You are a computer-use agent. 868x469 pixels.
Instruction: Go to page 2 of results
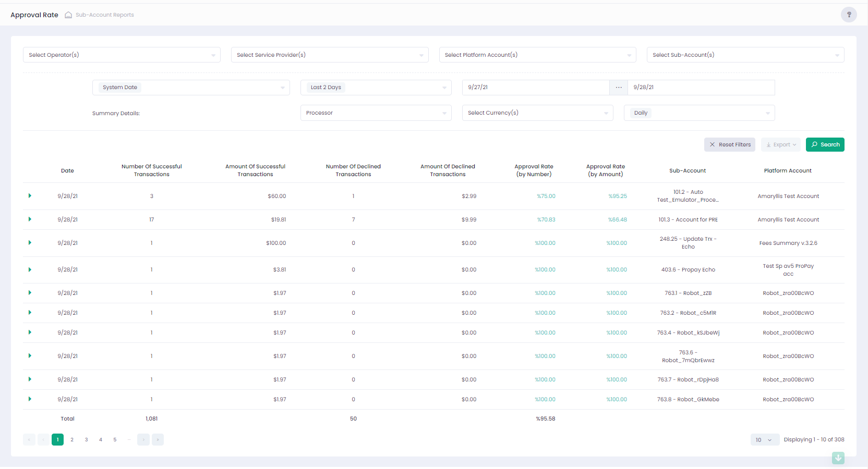coord(72,440)
